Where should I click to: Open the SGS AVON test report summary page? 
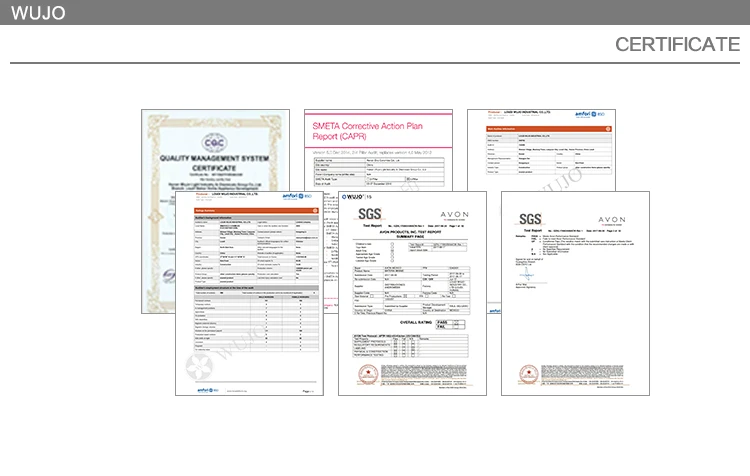412,293
